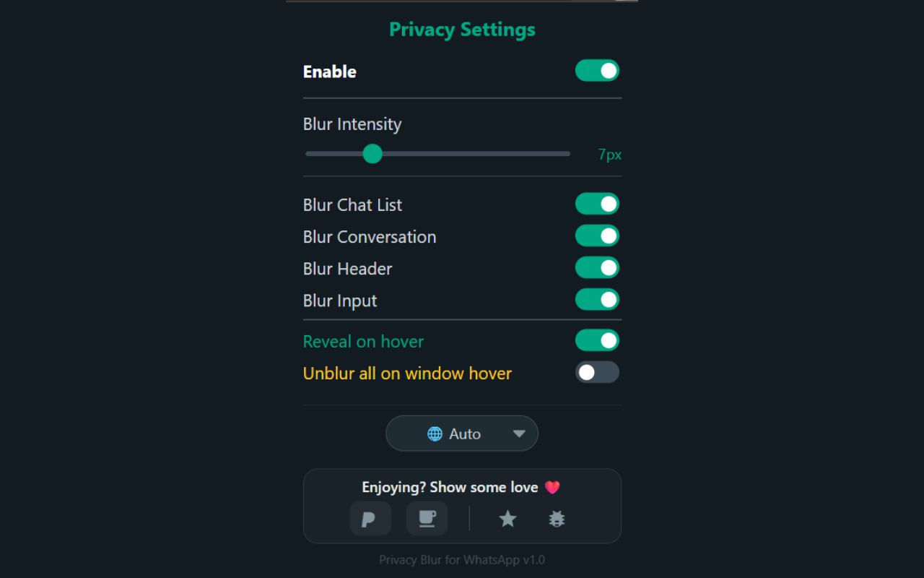
Task: Click the Enjoying? Show some love text
Action: pyautogui.click(x=452, y=487)
